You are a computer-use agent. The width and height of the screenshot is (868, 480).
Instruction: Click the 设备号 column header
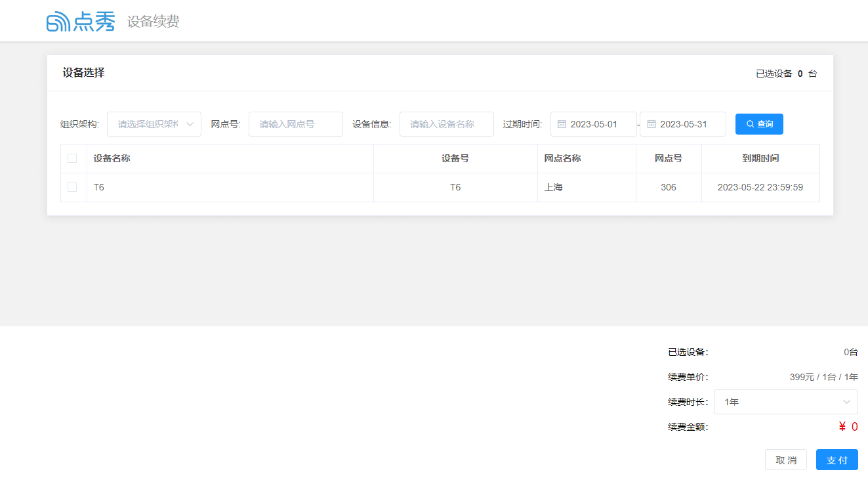point(455,158)
